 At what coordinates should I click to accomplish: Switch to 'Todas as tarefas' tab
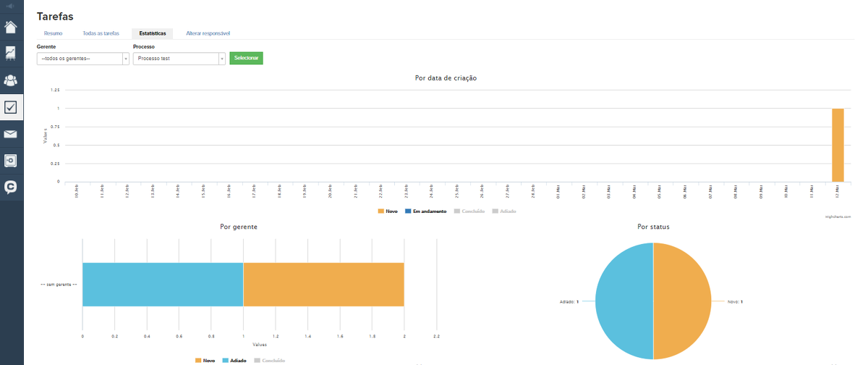(101, 33)
